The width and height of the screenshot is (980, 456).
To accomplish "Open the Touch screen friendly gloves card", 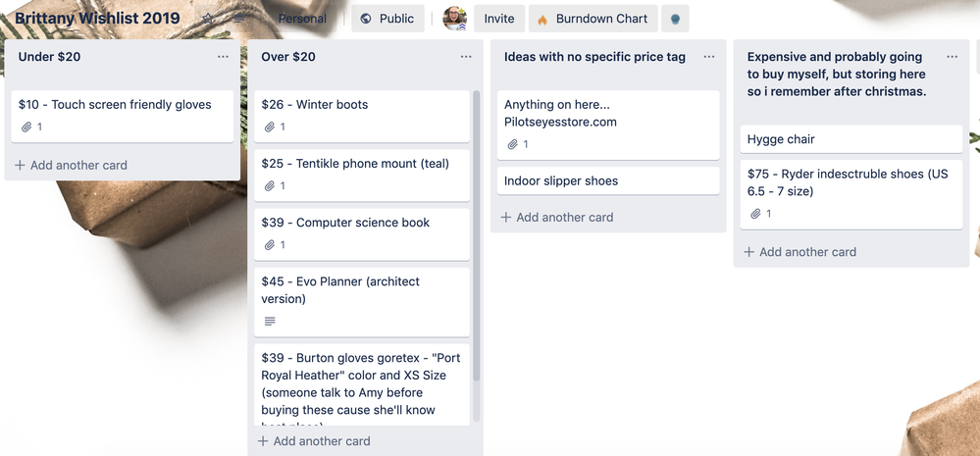I will [123, 116].
